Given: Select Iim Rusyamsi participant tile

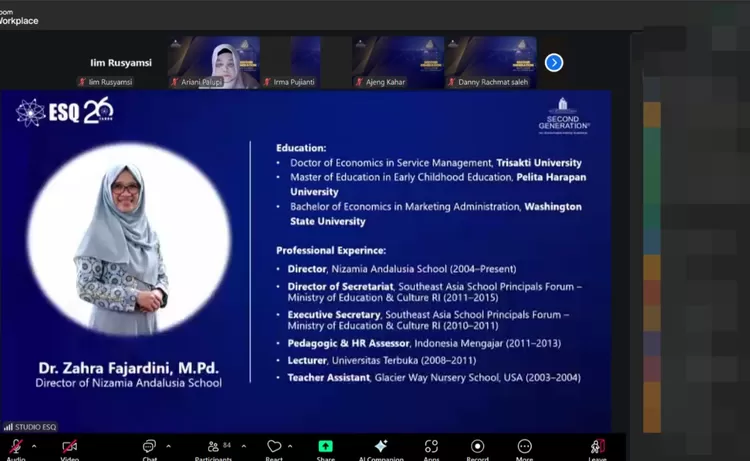Looking at the screenshot, I should [121, 62].
